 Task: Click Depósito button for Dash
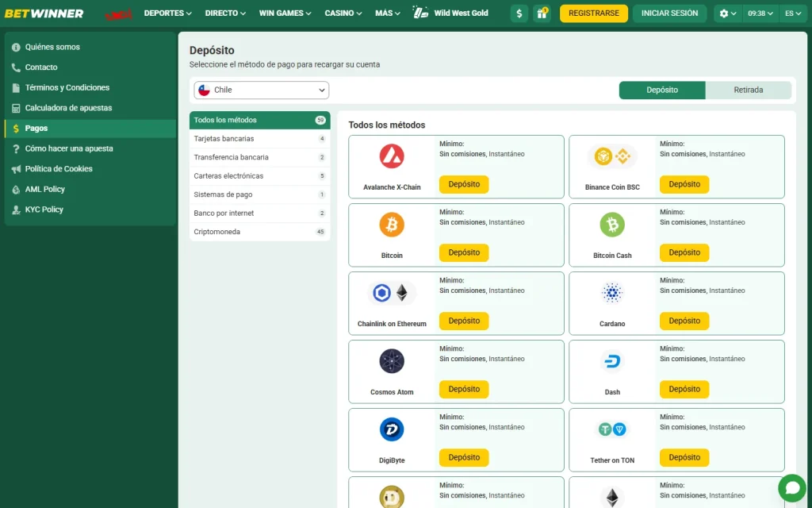click(x=684, y=389)
